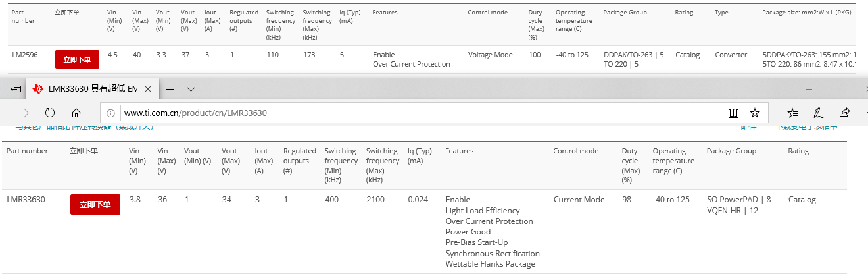Viewport: 868px width, 274px height.
Task: Click 0.024 Iq value for LMR33630
Action: (x=418, y=200)
